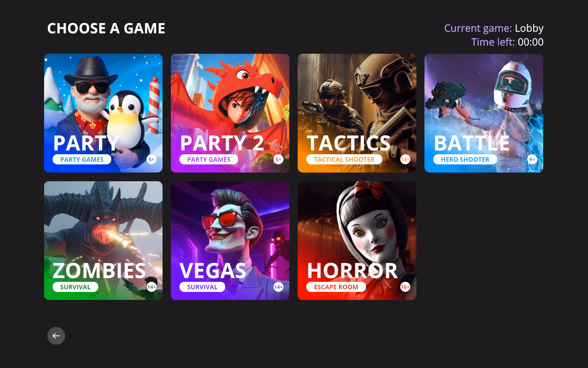The width and height of the screenshot is (588, 368).
Task: Launch the Vegas game tile
Action: tap(230, 240)
